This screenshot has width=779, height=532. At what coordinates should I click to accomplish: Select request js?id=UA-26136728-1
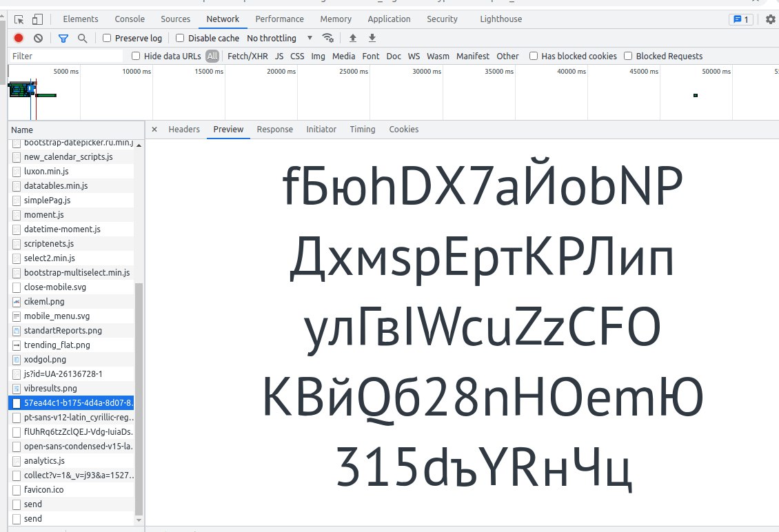[x=72, y=374]
